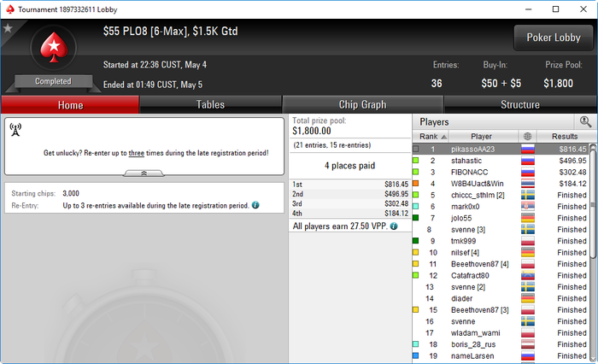Sort players by the Rank column
The width and height of the screenshot is (598, 364).
[431, 136]
